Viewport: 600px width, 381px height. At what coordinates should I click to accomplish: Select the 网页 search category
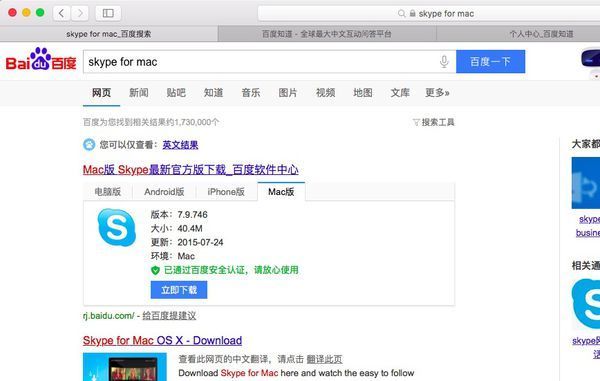101,93
